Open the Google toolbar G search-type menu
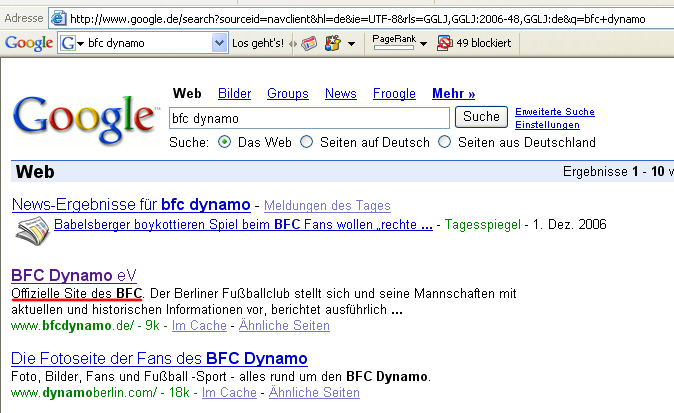Viewport: 674px width, 413px height. click(x=72, y=43)
